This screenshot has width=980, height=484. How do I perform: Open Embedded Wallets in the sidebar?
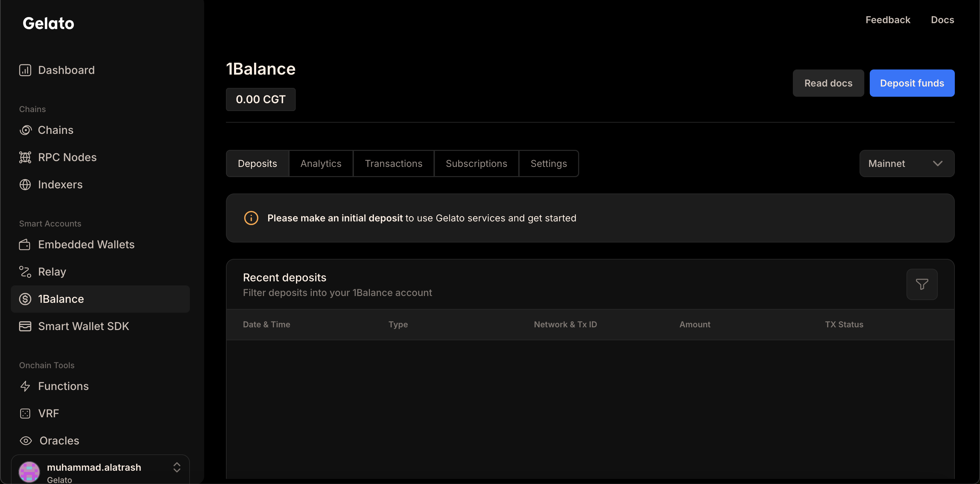click(100, 245)
